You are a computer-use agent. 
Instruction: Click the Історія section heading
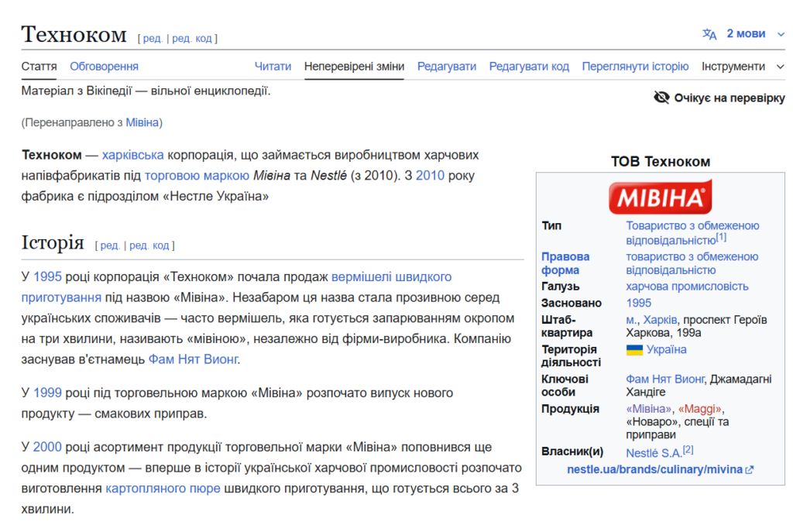[x=53, y=242]
